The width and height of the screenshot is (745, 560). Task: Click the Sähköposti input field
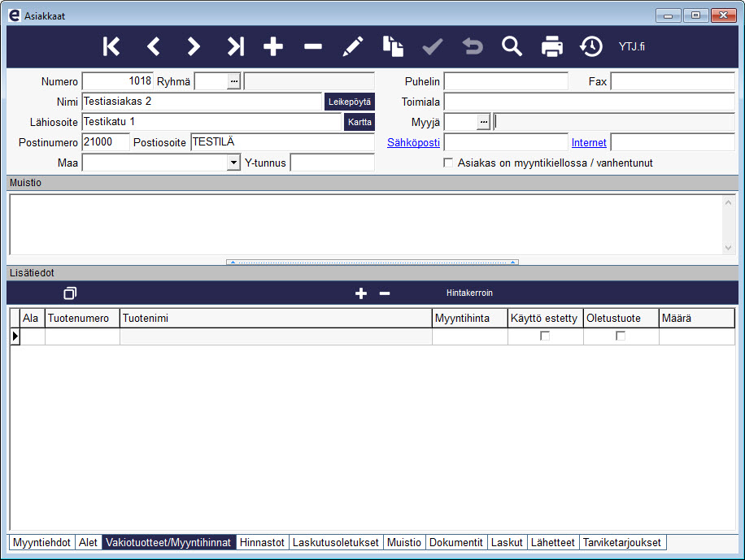pyautogui.click(x=506, y=142)
